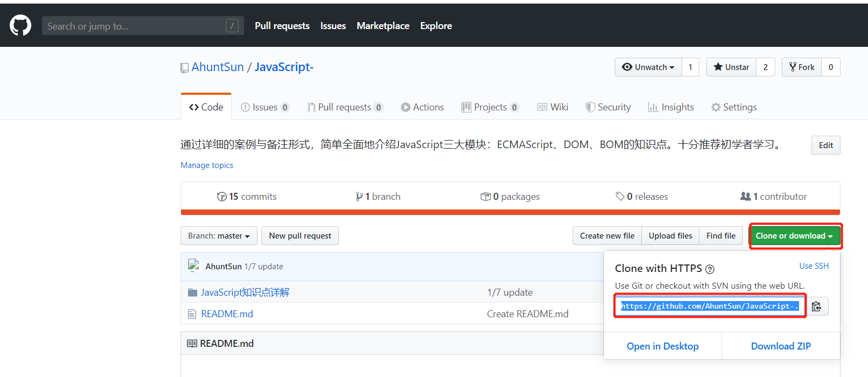Expand the Branch: master dropdown
The height and width of the screenshot is (377, 868).
pyautogui.click(x=219, y=236)
